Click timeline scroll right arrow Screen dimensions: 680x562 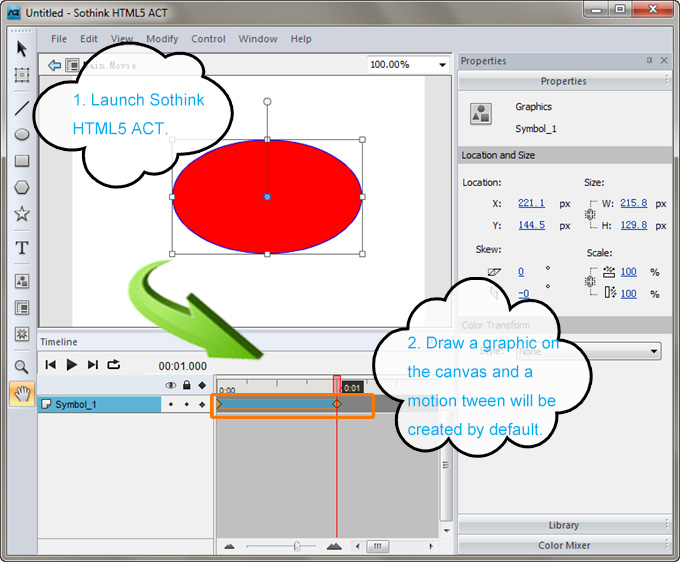(431, 546)
